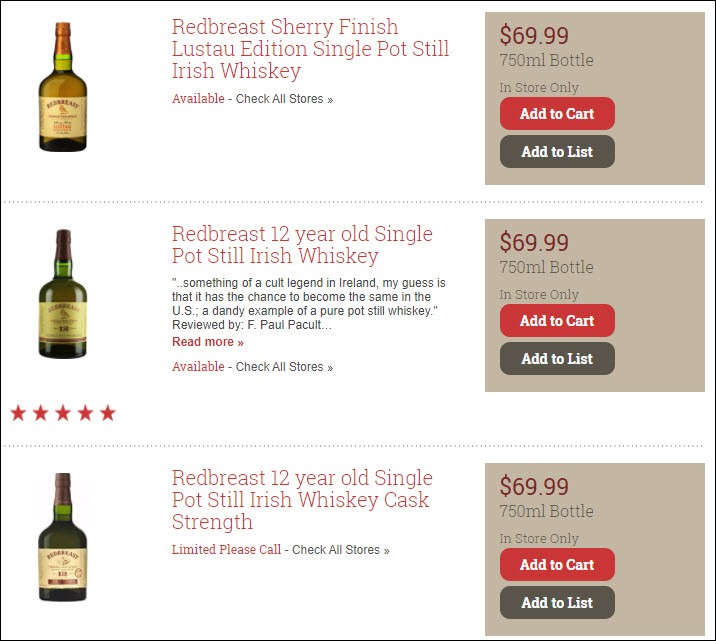Add Redbreast 12 year old to cart
The image size is (716, 641).
click(x=557, y=321)
